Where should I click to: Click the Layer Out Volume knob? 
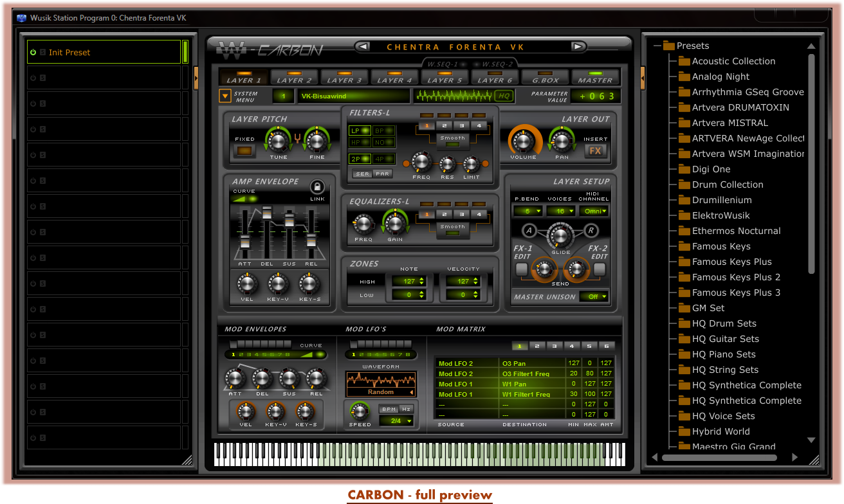tap(524, 141)
